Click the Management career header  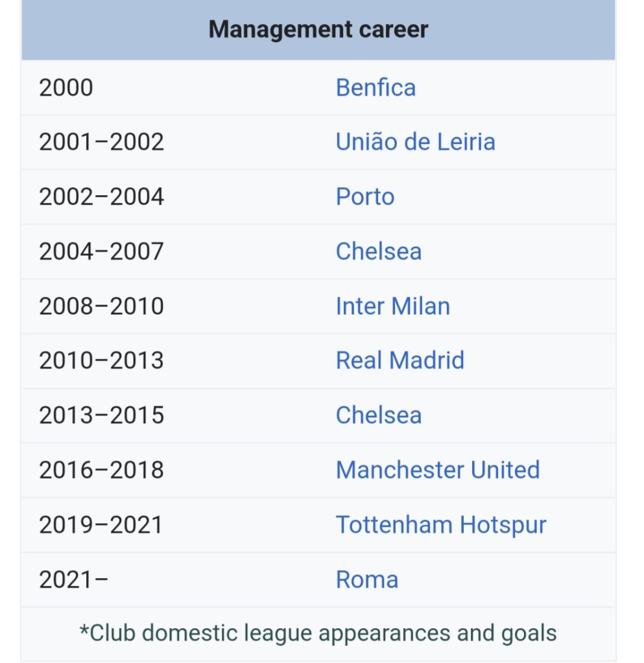point(318,30)
